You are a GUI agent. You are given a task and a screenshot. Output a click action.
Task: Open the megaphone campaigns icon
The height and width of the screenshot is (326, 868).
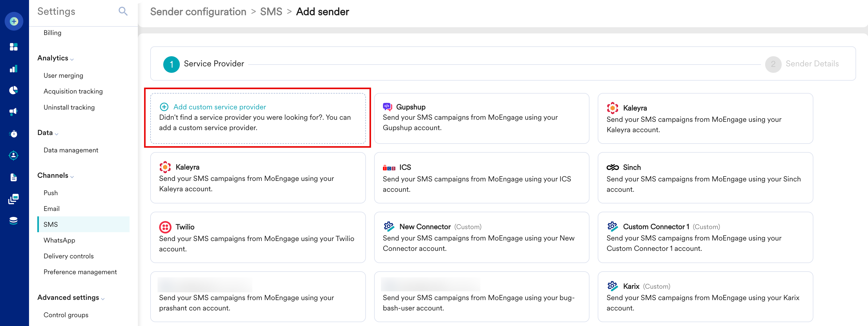pyautogui.click(x=13, y=112)
